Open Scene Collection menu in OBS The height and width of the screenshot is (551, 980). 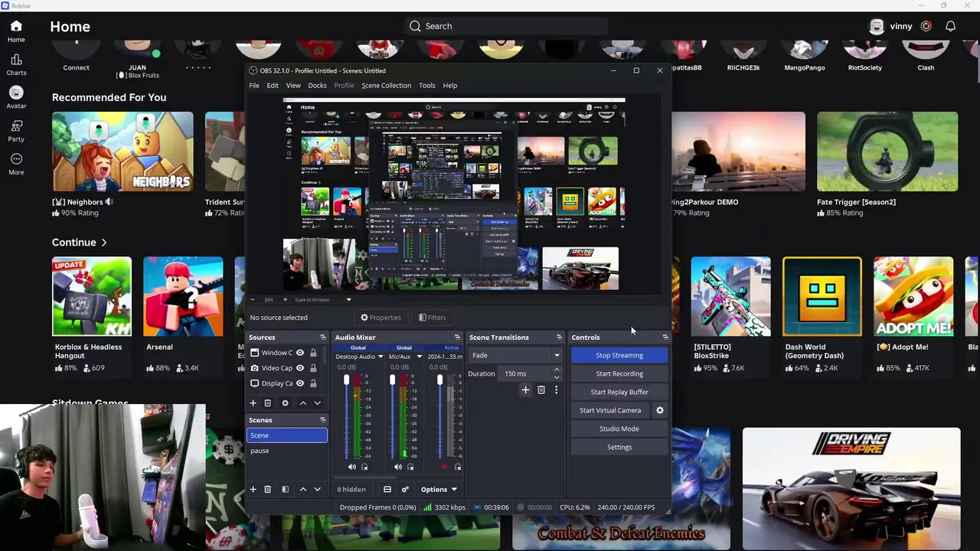click(387, 86)
